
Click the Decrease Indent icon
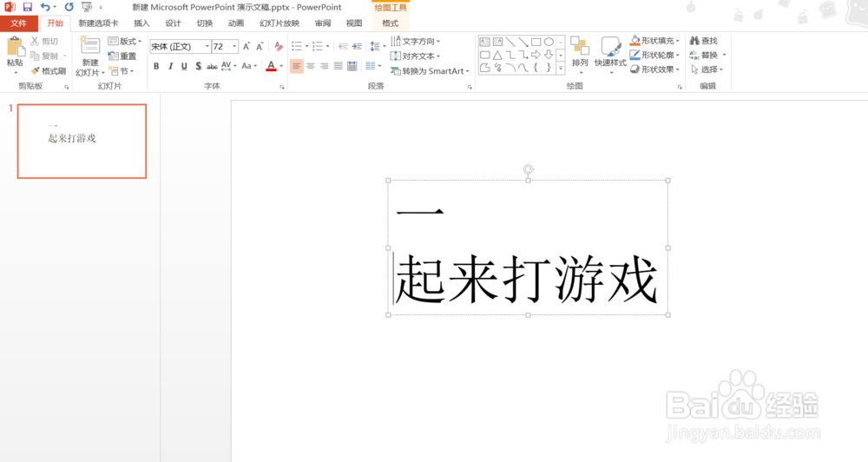pyautogui.click(x=343, y=47)
